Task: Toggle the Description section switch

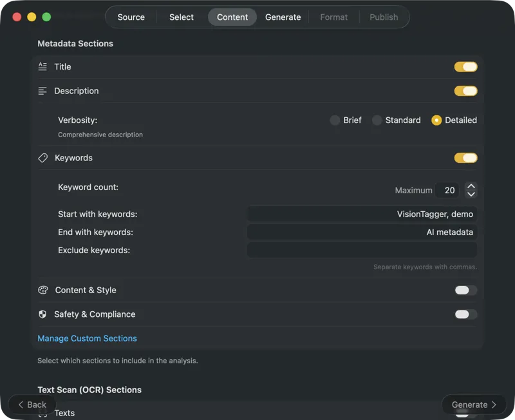Action: [x=465, y=91]
